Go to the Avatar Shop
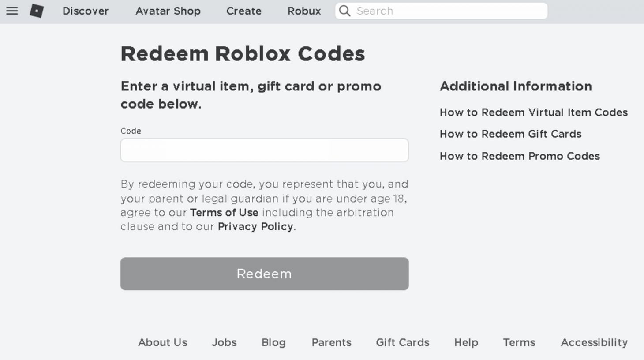The image size is (644, 360). [168, 11]
